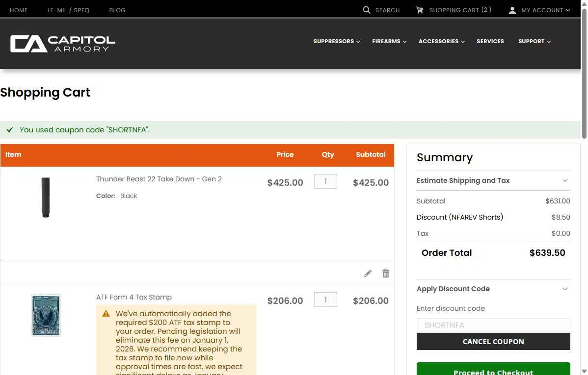Click the Thunder Beast quantity field
588x375 pixels.
pyautogui.click(x=325, y=181)
